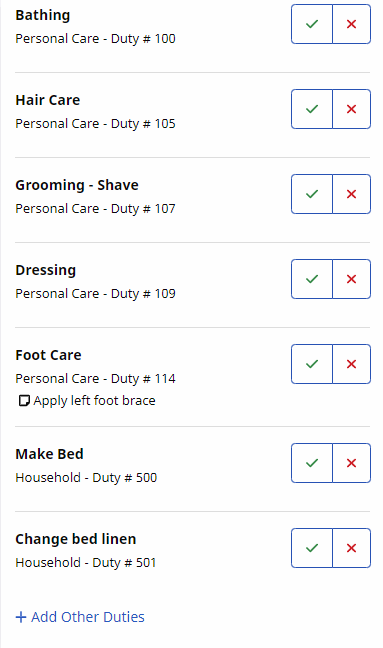Reject the Hair Care duty
The height and width of the screenshot is (648, 383).
click(352, 109)
